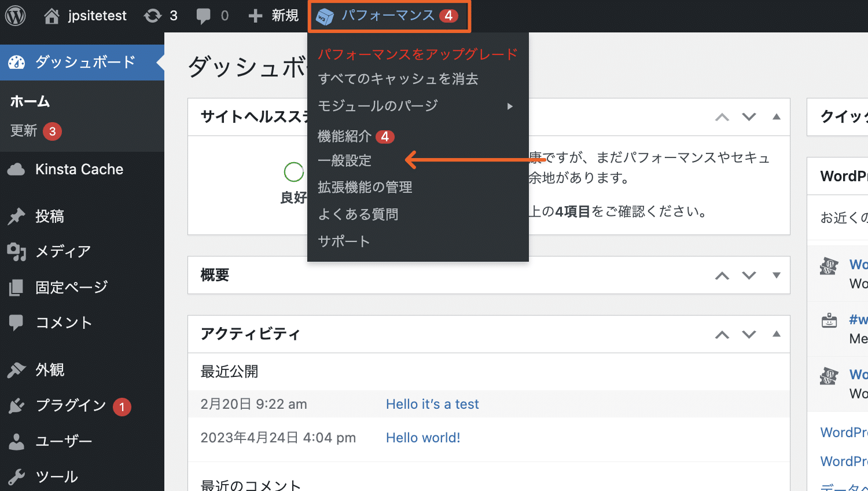Open the ツール wrench icon
This screenshot has width=868, height=491.
click(x=16, y=476)
